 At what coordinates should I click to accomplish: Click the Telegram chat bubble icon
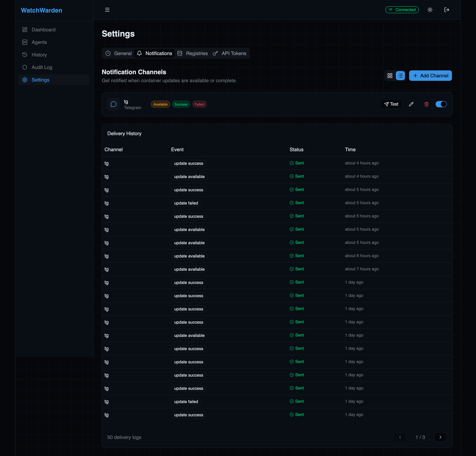point(113,104)
